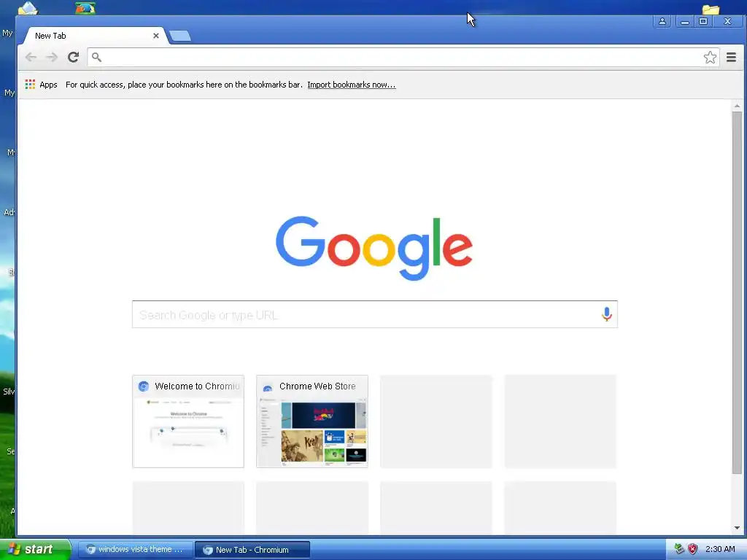
Task: Bookmark this page with the star icon
Action: 710,57
